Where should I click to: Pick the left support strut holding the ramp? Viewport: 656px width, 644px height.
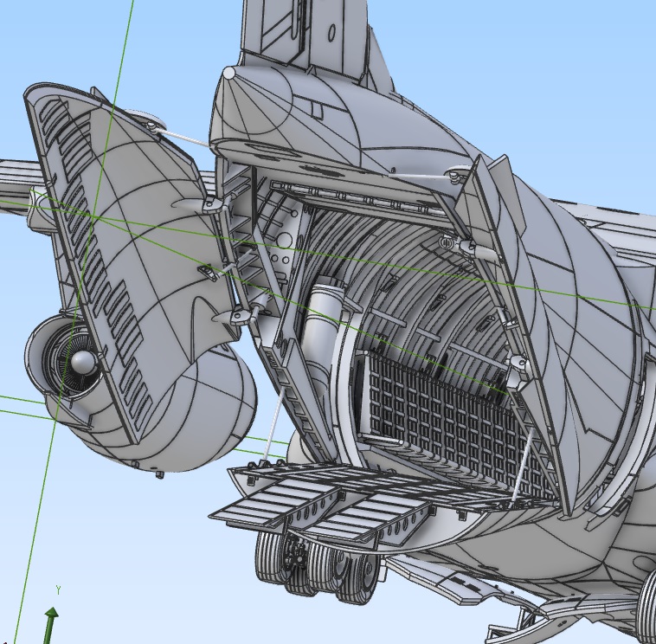tap(270, 433)
